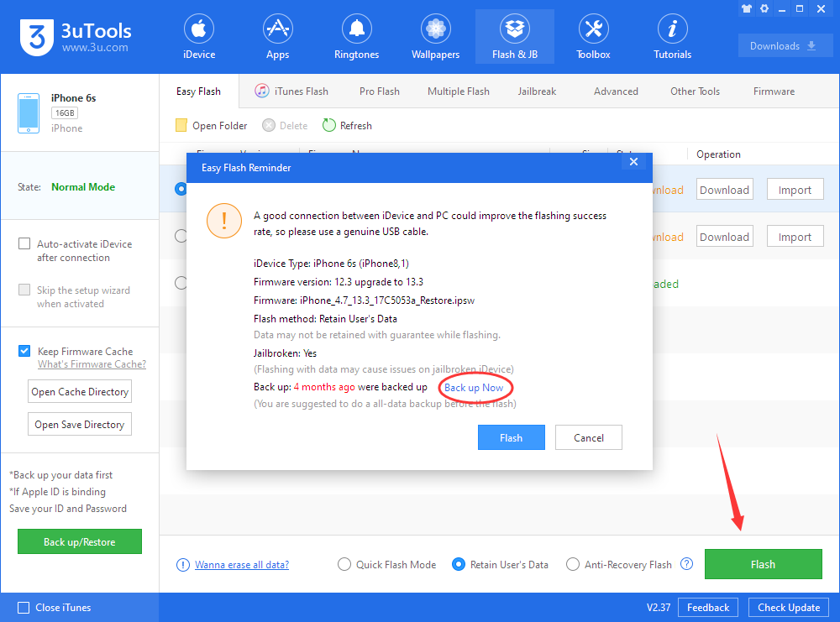Viewport: 840px width, 622px height.
Task: Click the green Back up/Restore button
Action: 79,541
